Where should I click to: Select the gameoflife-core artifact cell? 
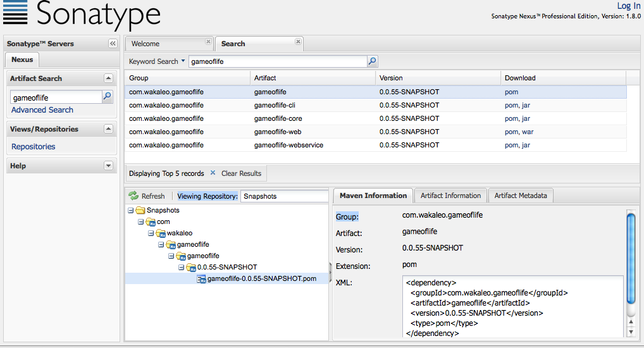point(278,118)
